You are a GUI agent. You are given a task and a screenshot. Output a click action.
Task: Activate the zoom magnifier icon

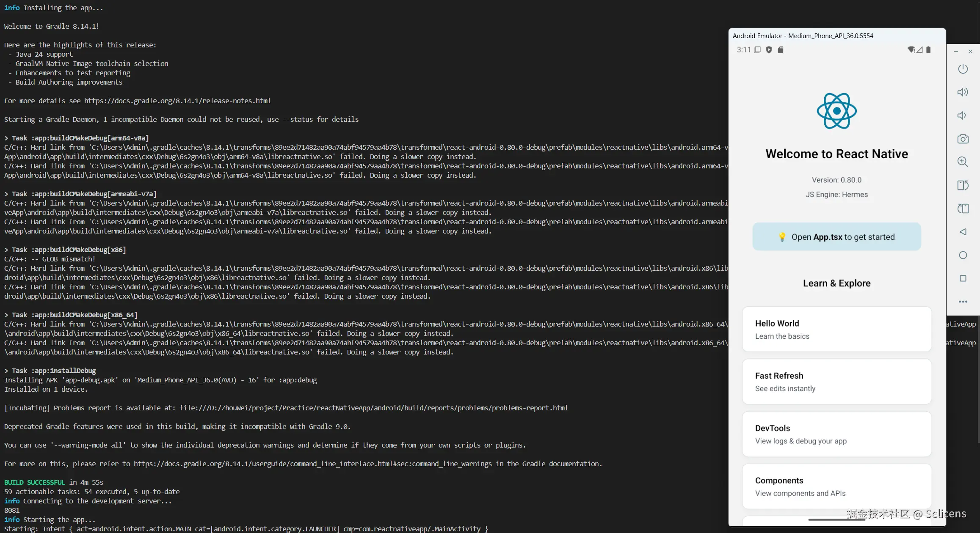pyautogui.click(x=963, y=162)
